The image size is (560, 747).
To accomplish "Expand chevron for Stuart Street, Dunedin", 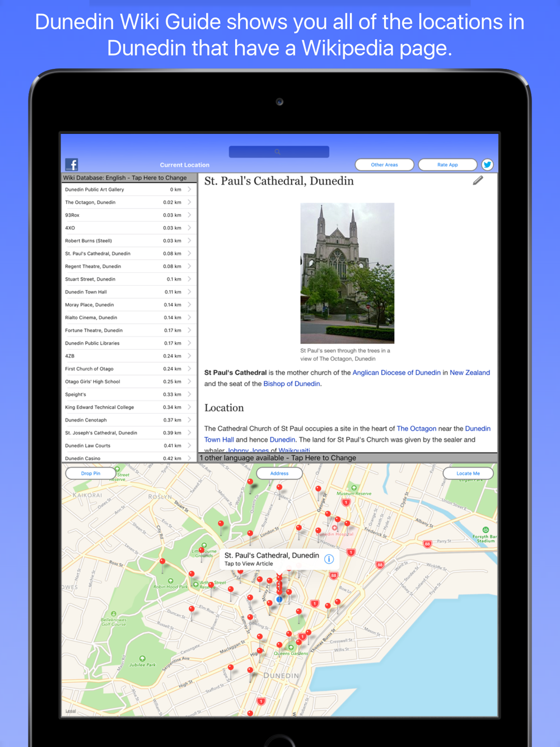I will (189, 279).
